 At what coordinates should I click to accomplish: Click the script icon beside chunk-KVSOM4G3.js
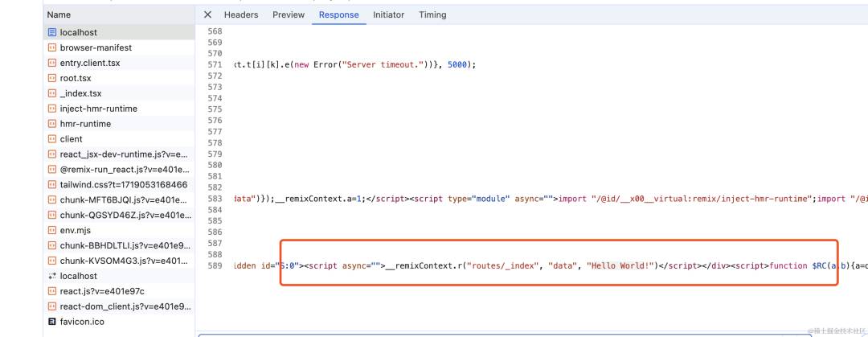[52, 261]
